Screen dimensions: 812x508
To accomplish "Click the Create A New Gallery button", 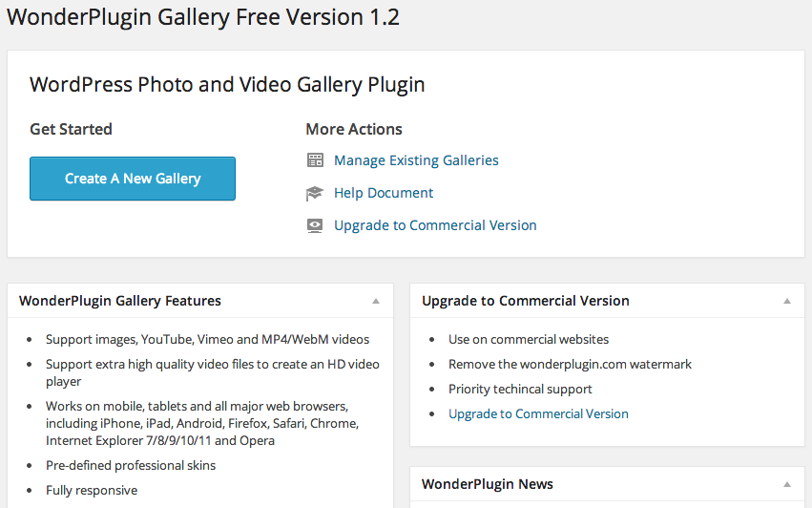I will pos(133,179).
